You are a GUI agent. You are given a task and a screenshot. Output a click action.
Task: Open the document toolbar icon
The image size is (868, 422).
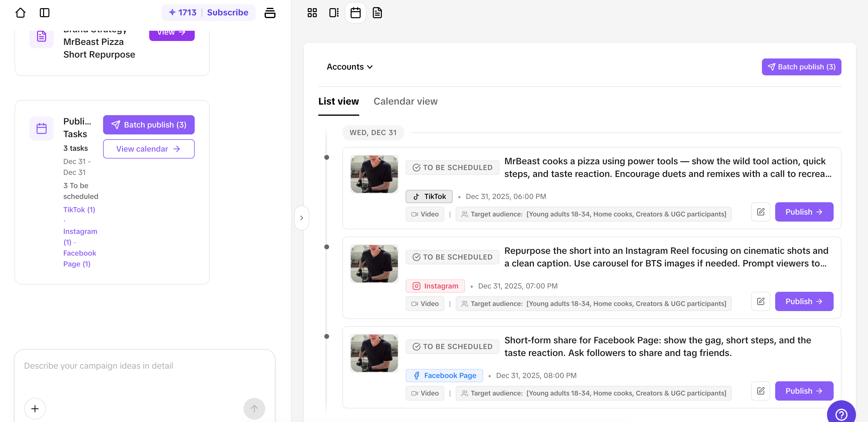(377, 12)
